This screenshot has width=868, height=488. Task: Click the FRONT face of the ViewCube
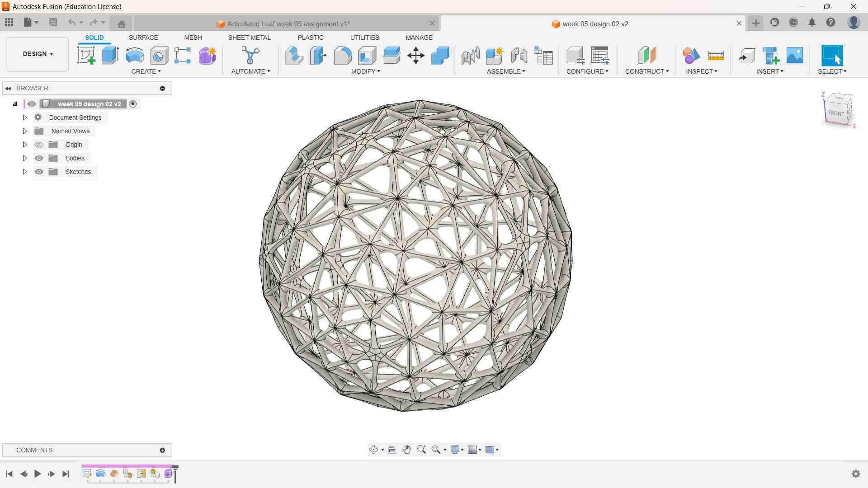[836, 113]
